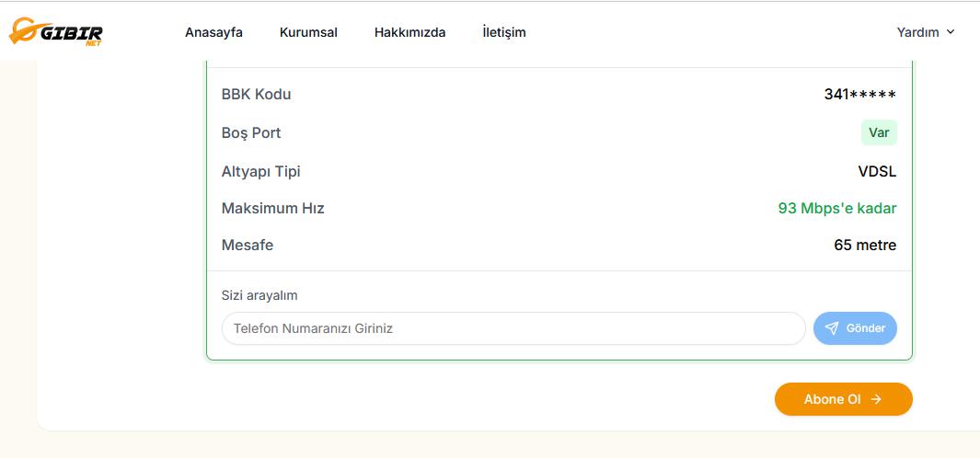
Task: Click the paper plane icon on Gönder
Action: coord(832,328)
